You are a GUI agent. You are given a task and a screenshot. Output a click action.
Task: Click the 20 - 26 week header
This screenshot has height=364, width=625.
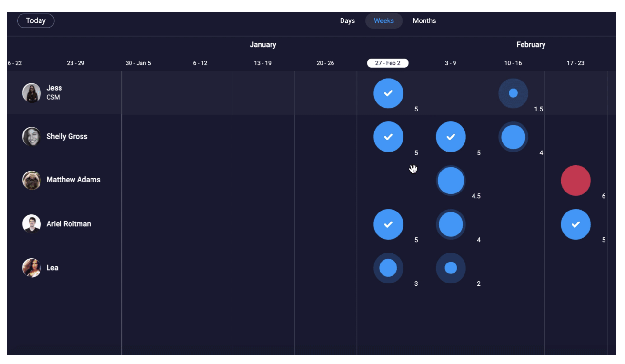point(325,63)
